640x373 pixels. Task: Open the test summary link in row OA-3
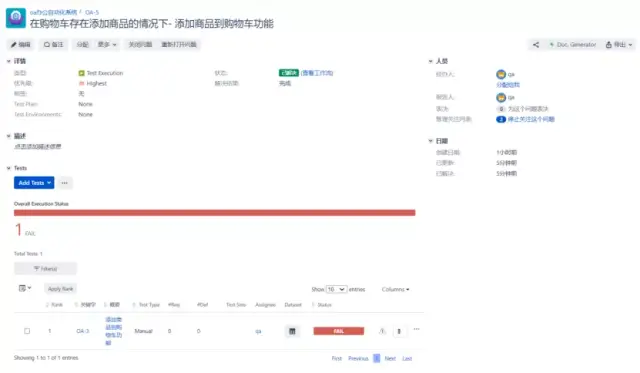click(x=113, y=331)
